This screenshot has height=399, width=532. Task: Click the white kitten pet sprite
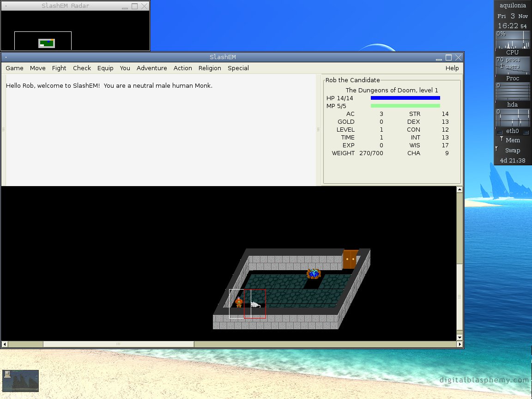255,304
